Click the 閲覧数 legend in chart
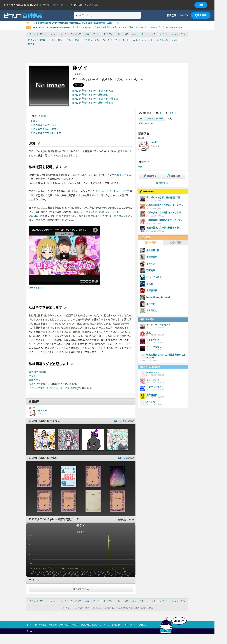 [81, 532]
